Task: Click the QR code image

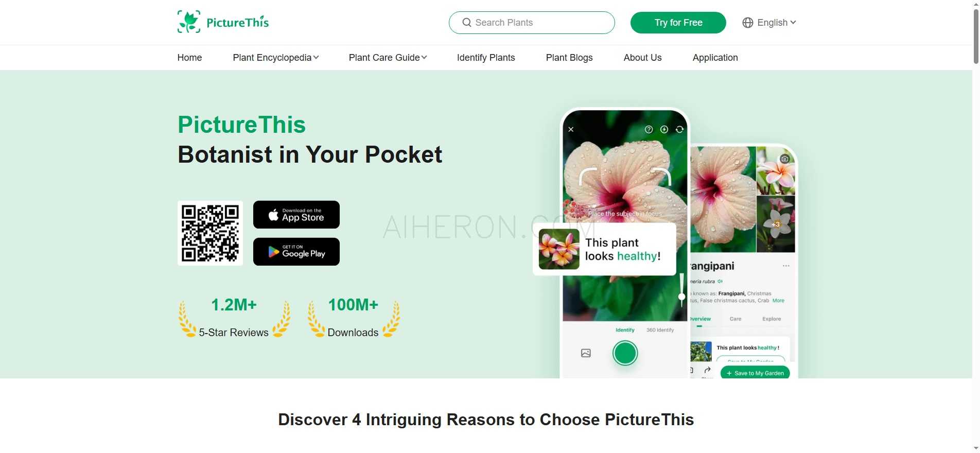Action: tap(210, 233)
